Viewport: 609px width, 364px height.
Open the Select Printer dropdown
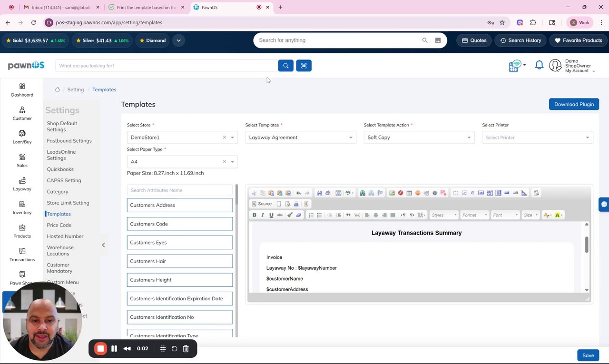pyautogui.click(x=538, y=138)
